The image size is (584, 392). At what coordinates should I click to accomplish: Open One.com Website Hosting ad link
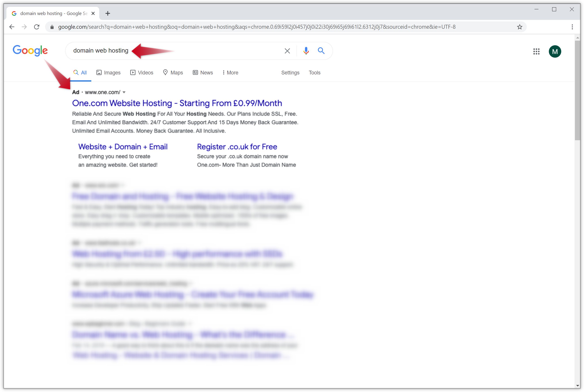coord(177,103)
